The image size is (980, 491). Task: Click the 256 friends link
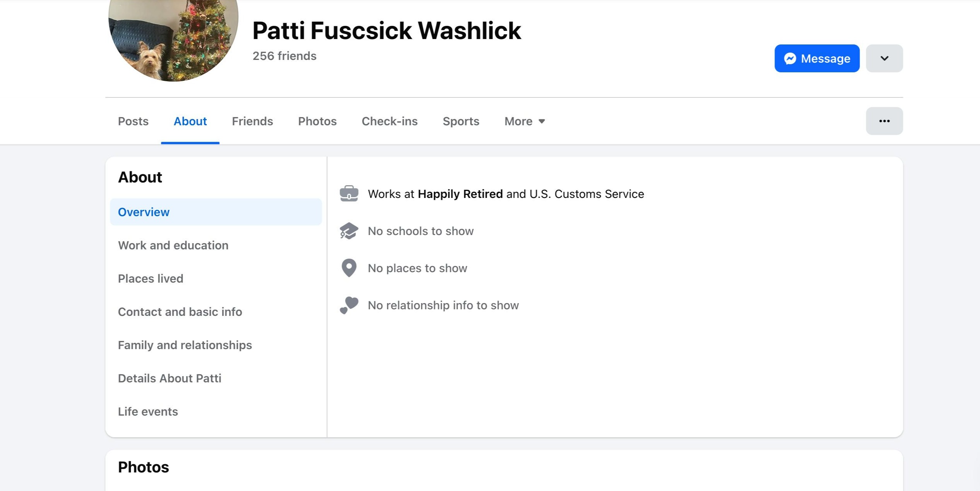pyautogui.click(x=284, y=56)
